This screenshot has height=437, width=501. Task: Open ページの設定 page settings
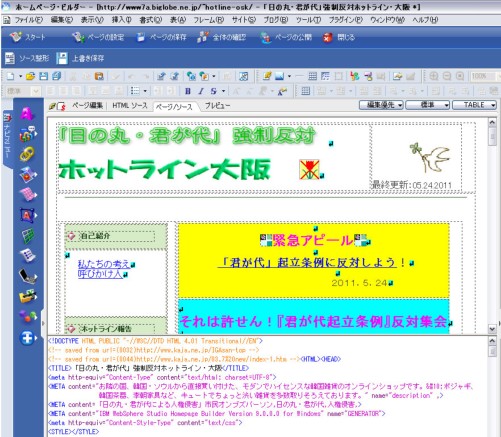(x=98, y=37)
